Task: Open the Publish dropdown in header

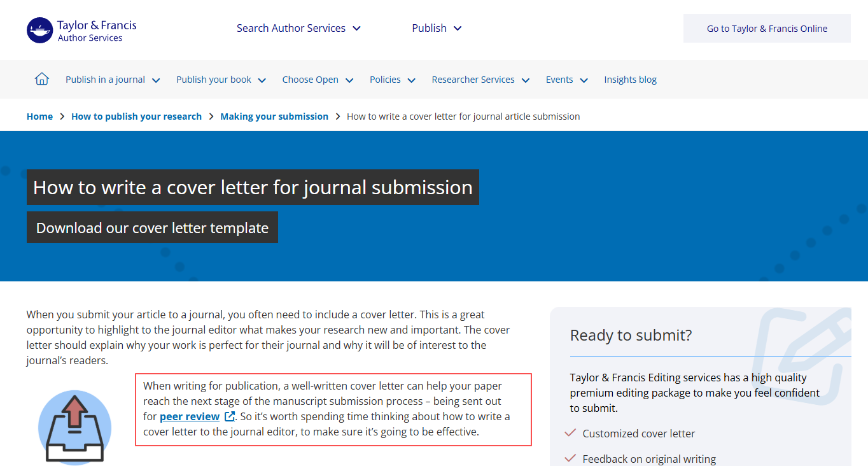Action: coord(437,28)
